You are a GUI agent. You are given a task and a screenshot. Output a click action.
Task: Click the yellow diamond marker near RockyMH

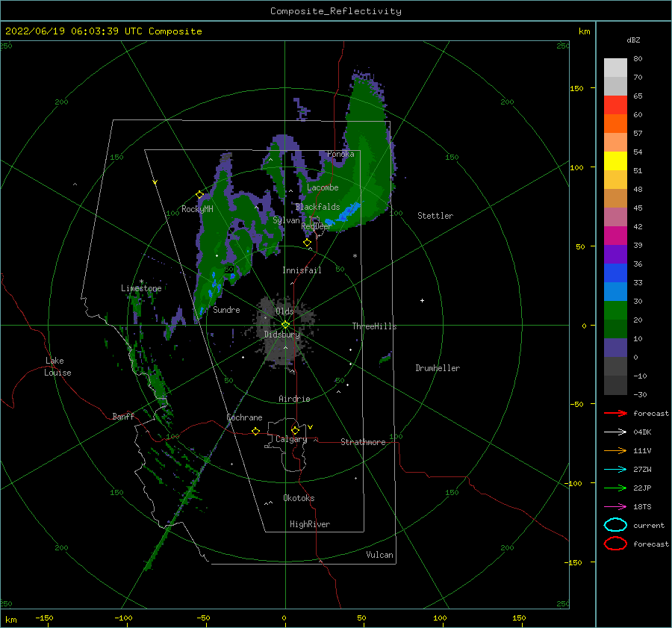199,195
